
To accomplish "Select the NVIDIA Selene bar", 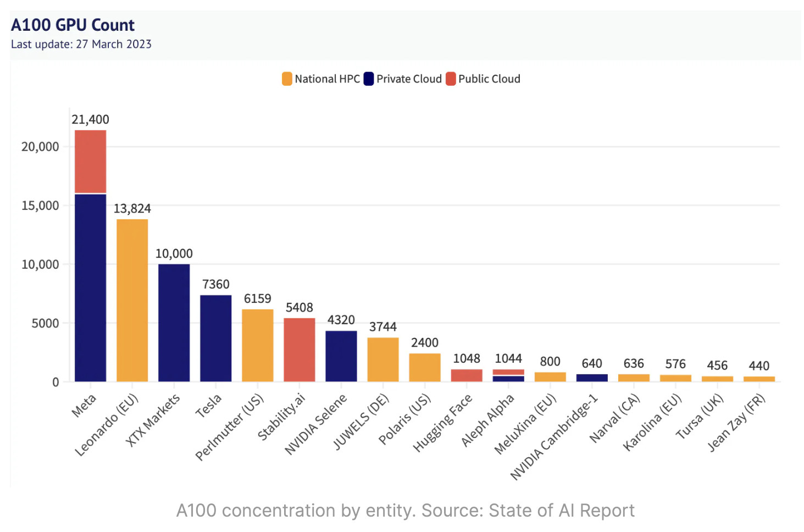I will [x=341, y=356].
